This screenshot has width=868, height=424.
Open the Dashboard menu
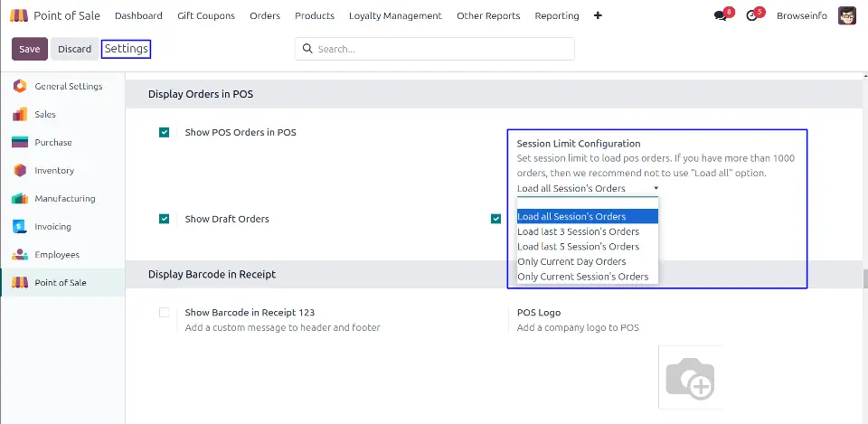pos(138,15)
